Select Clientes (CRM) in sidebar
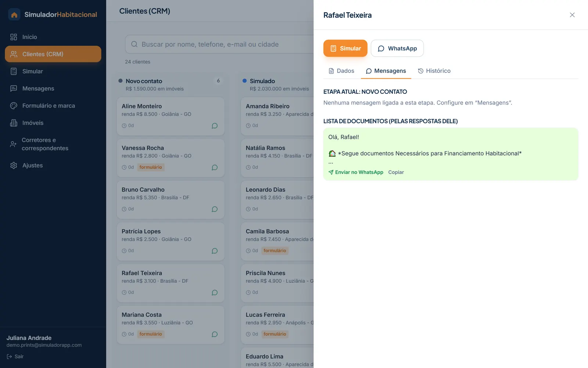The image size is (588, 368). point(53,54)
